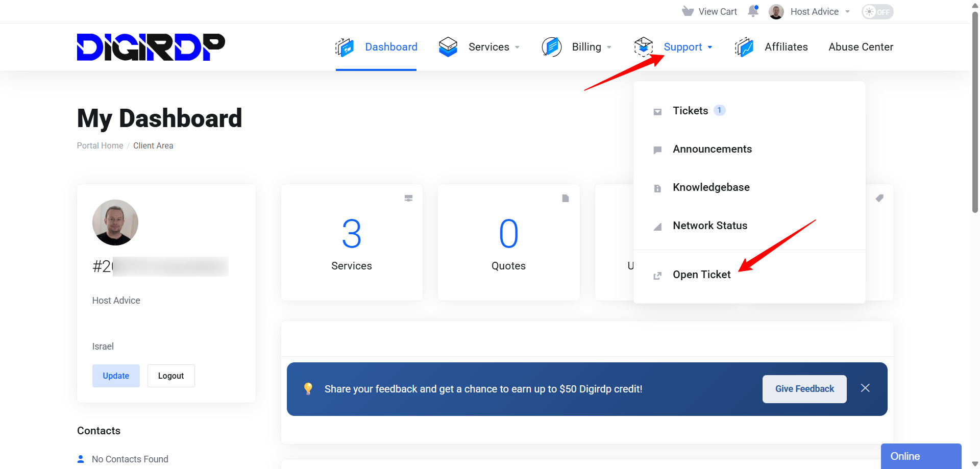This screenshot has height=469, width=980.
Task: Go to the Dashboard tab
Action: (391, 47)
